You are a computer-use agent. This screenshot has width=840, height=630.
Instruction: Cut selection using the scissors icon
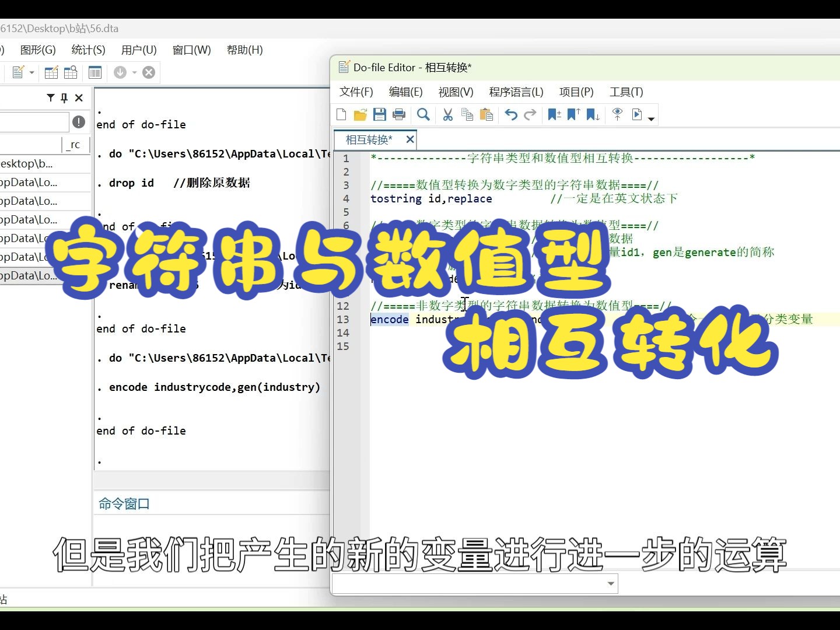pyautogui.click(x=448, y=114)
